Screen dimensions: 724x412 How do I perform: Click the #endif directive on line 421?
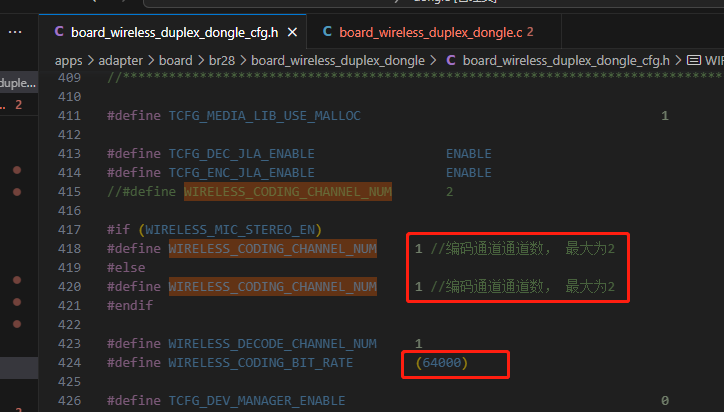[x=130, y=305]
